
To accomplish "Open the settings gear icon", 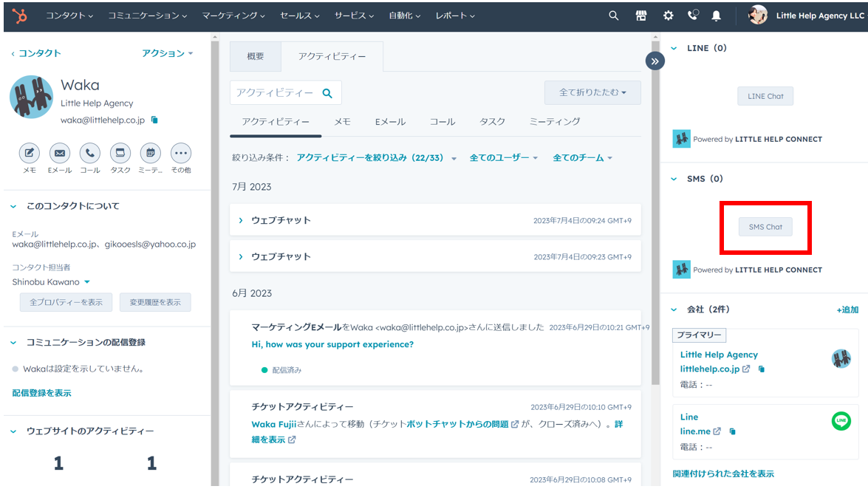I will [668, 16].
